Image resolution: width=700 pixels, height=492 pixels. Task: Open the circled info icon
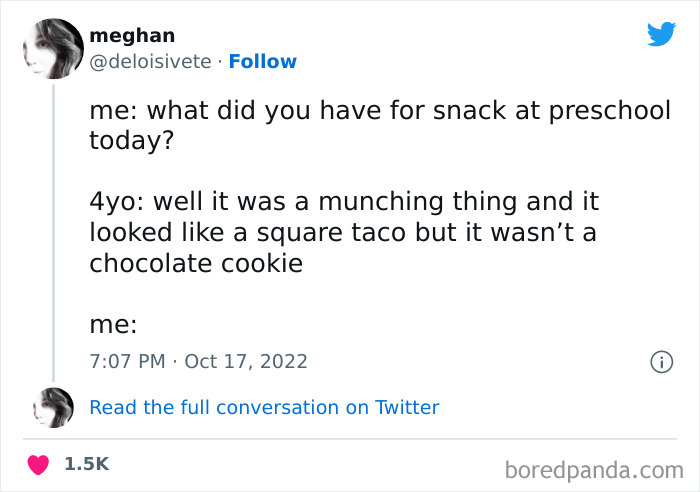[660, 362]
